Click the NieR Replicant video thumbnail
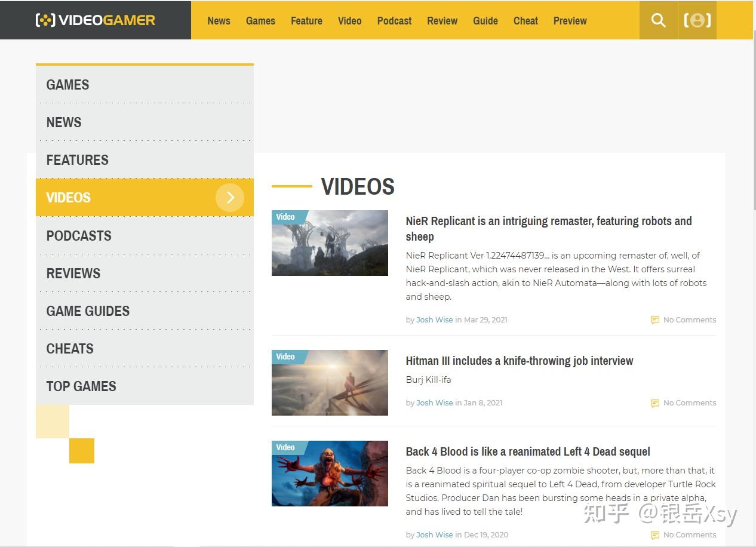Viewport: 756px width, 547px height. point(330,243)
